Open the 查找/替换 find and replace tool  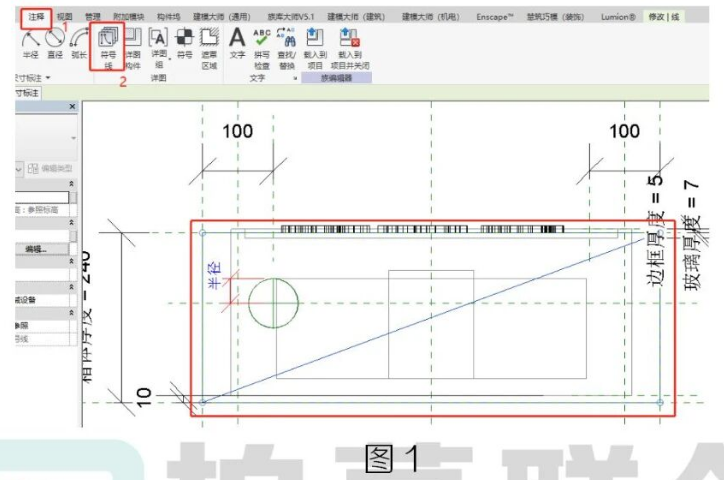[x=287, y=48]
